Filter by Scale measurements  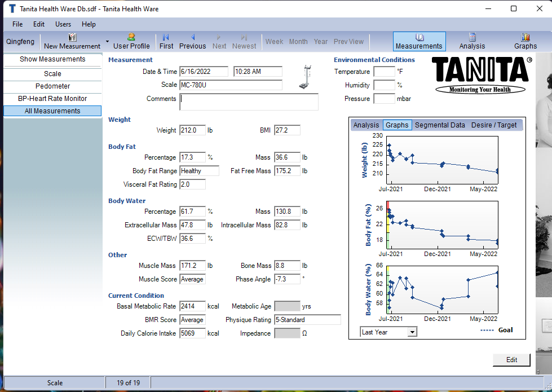point(52,74)
